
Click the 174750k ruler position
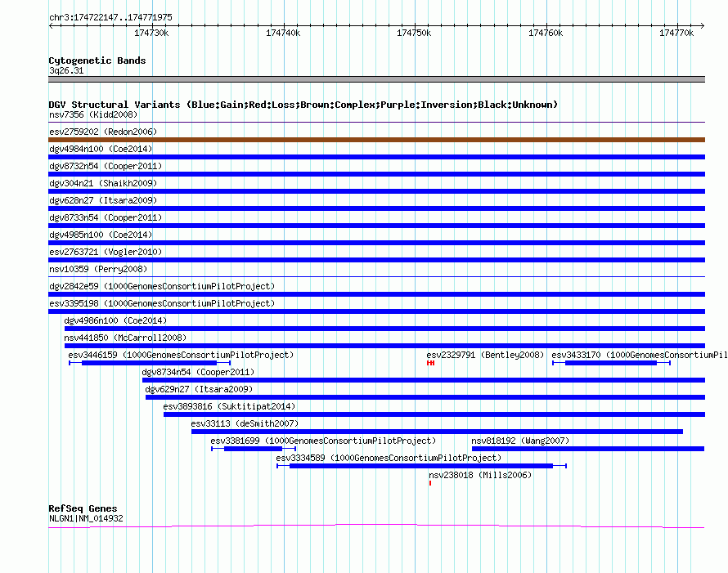414,33
